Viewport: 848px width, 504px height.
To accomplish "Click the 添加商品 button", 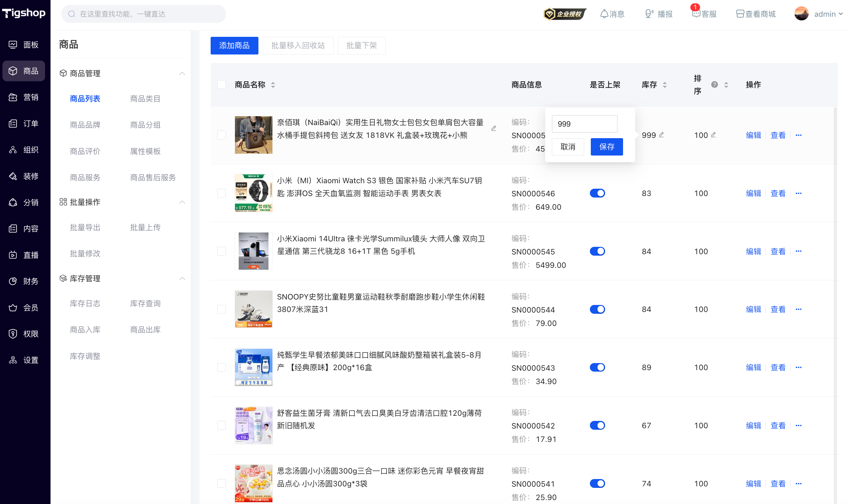I will coord(234,46).
